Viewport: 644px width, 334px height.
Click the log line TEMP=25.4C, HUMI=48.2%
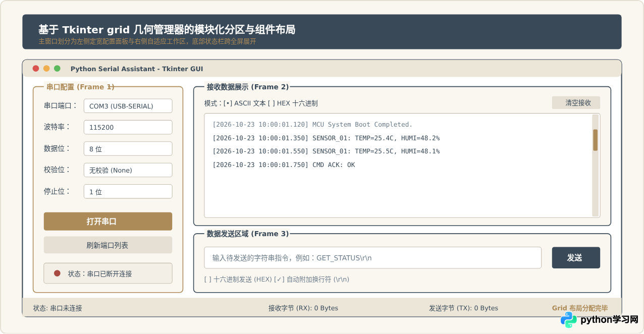[326, 138]
